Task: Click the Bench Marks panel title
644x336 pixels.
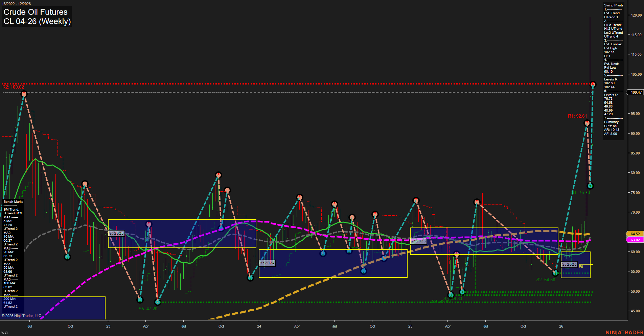Action: [13, 201]
